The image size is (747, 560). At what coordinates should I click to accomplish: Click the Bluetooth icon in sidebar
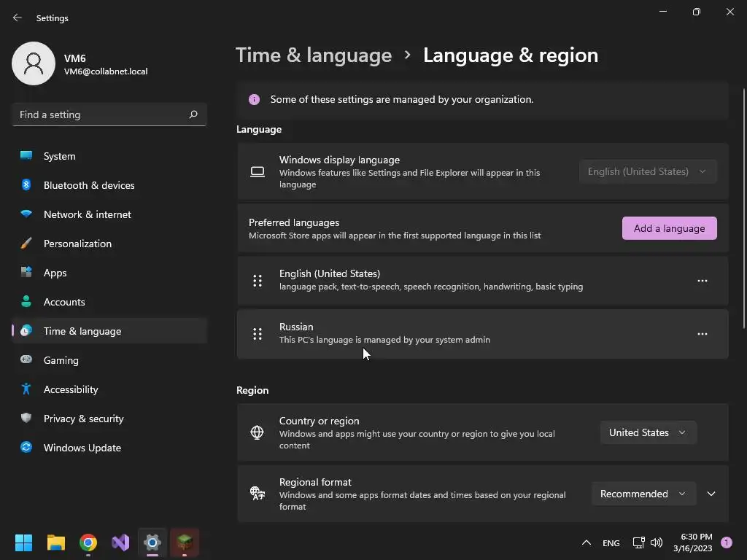[x=26, y=184]
